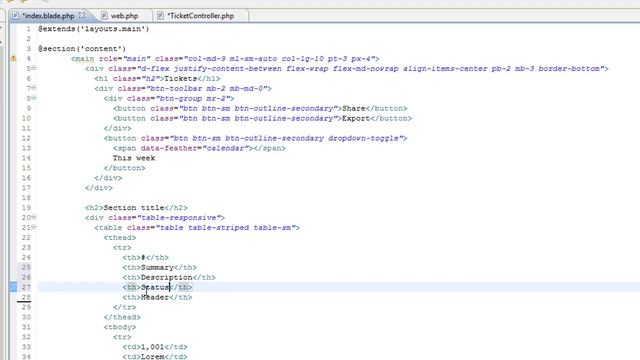Screen dimensions: 640x360
Task: Click the closing button tag on line 15
Action: click(124, 168)
